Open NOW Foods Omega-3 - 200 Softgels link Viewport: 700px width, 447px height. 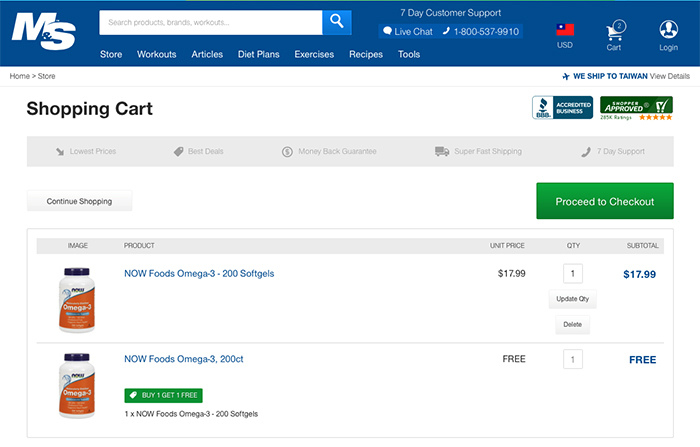click(199, 273)
